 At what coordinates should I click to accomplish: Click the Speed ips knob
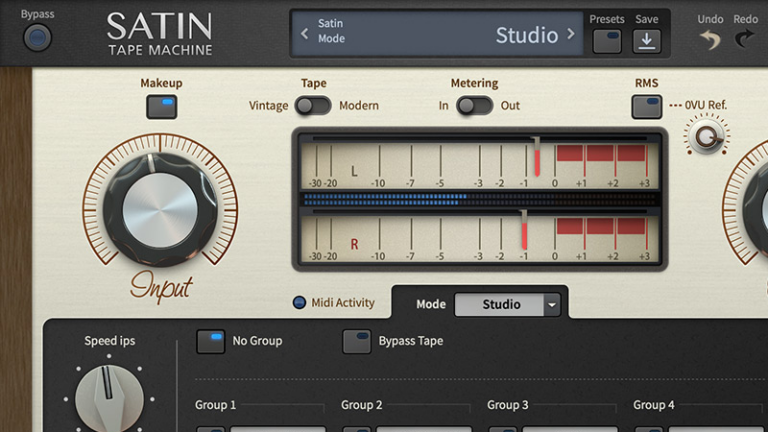point(109,399)
